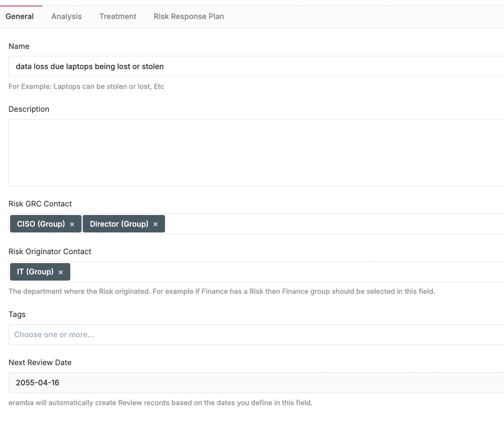Image resolution: width=504 pixels, height=423 pixels.
Task: Click into the Name text field
Action: click(256, 66)
